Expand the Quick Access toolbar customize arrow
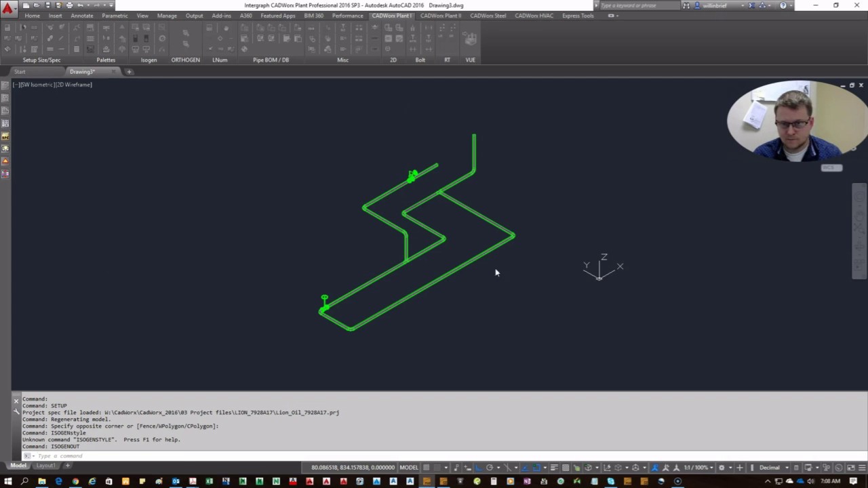Viewport: 868px width, 488px height. (x=111, y=5)
